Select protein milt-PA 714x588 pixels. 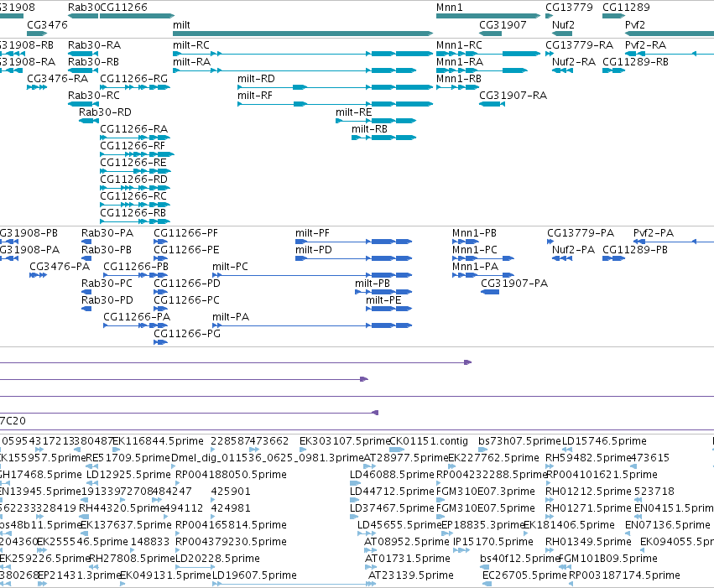click(x=312, y=325)
